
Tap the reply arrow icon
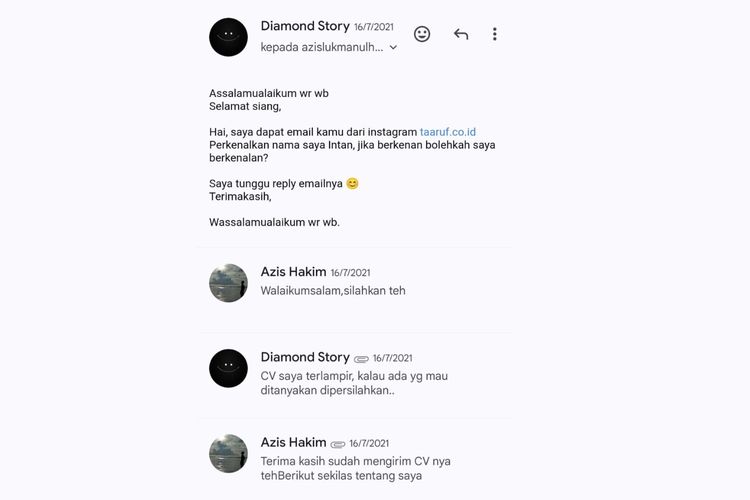[x=461, y=34]
